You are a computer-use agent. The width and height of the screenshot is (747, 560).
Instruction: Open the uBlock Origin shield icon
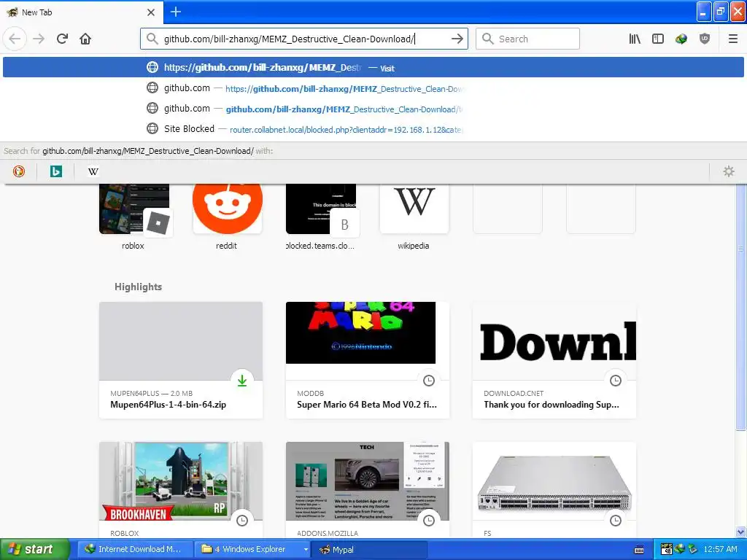coord(705,39)
